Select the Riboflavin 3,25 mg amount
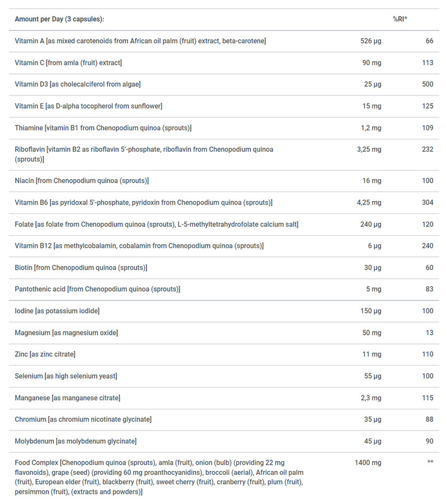The image size is (446, 504). click(369, 150)
